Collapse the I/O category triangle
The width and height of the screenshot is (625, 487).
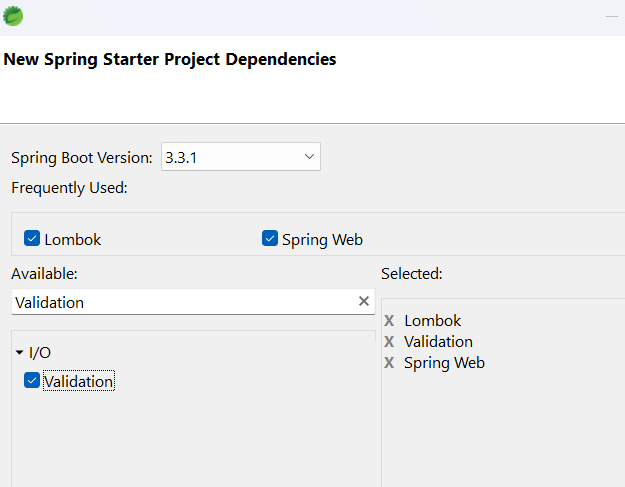[19, 352]
